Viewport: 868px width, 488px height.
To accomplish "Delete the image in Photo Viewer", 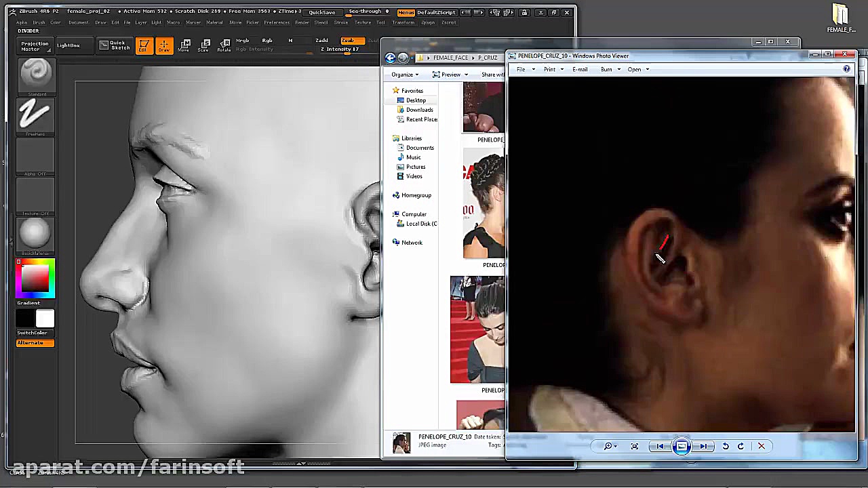I will pos(761,446).
